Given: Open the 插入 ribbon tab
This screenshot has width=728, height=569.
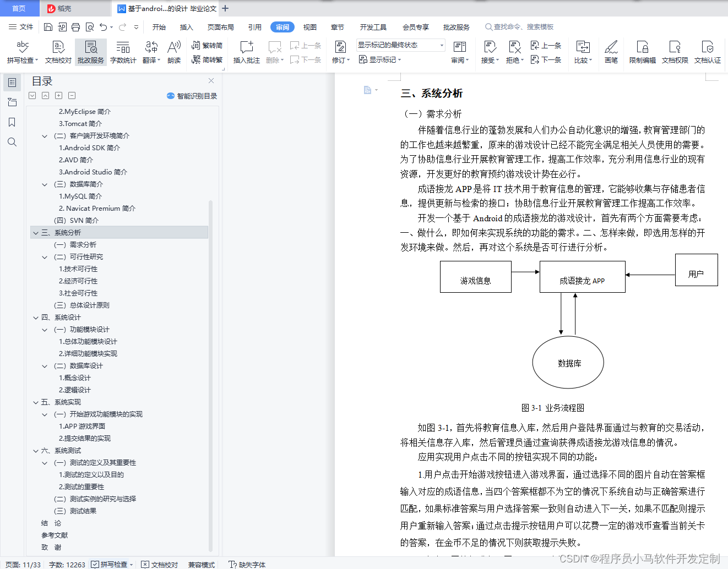Looking at the screenshot, I should coord(187,27).
